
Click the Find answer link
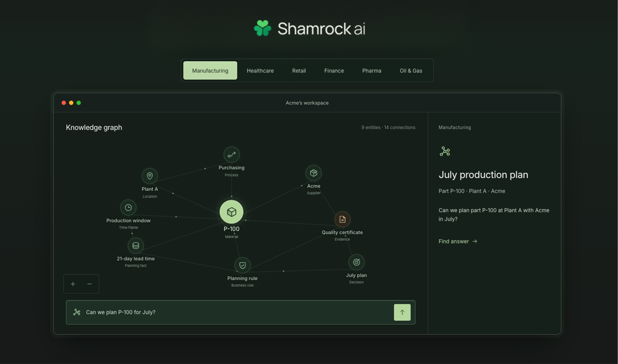pos(458,241)
